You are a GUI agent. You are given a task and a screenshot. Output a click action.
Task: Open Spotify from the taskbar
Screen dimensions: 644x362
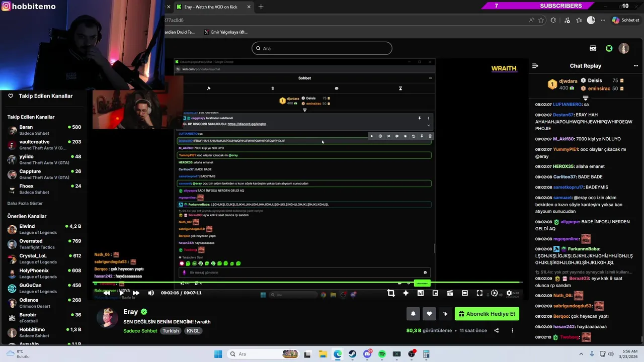tap(382, 354)
